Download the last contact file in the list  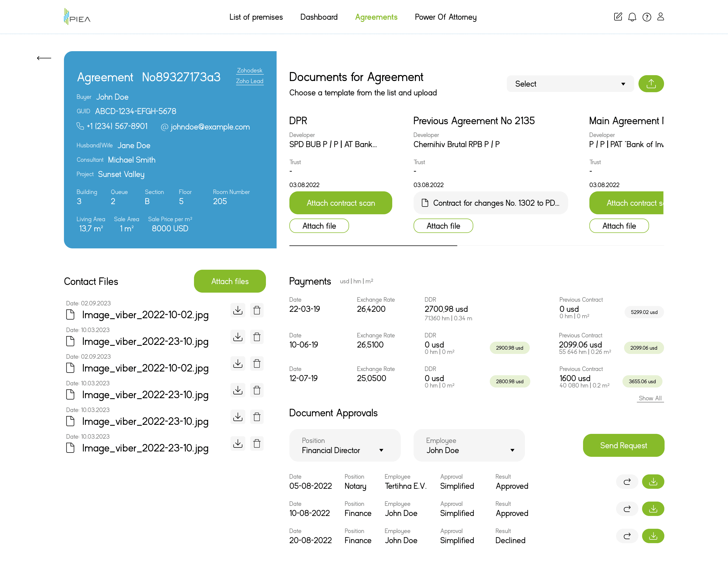pos(238,443)
